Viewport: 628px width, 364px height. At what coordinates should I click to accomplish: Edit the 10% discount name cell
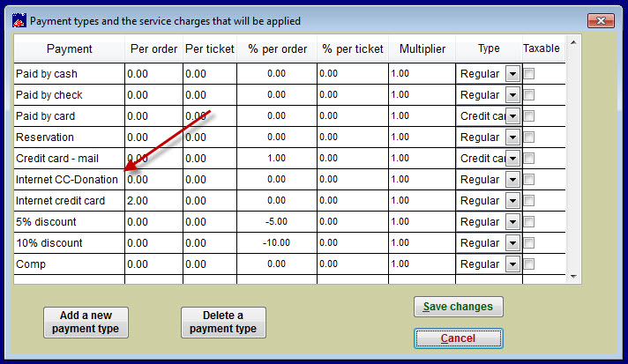pos(70,243)
